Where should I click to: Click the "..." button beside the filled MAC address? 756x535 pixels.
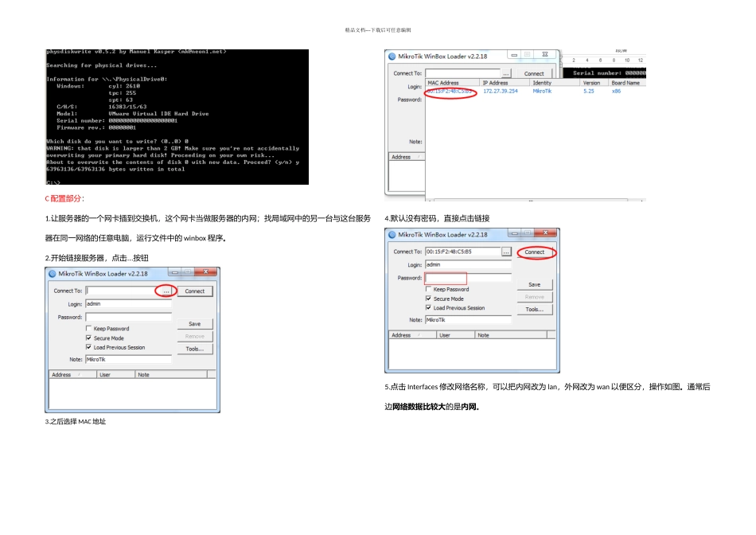coord(506,252)
